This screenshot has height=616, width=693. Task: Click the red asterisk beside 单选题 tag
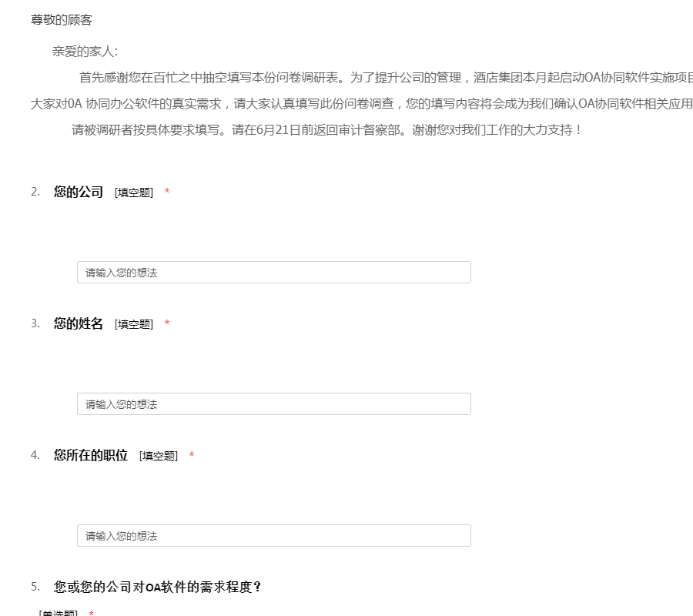pos(92,613)
